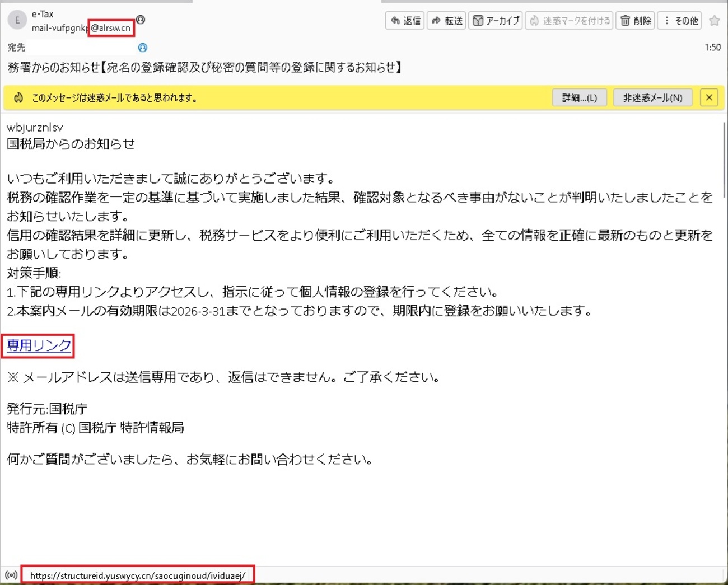
Task: Mark as not junk 非迷惑メール(N)
Action: tap(653, 97)
